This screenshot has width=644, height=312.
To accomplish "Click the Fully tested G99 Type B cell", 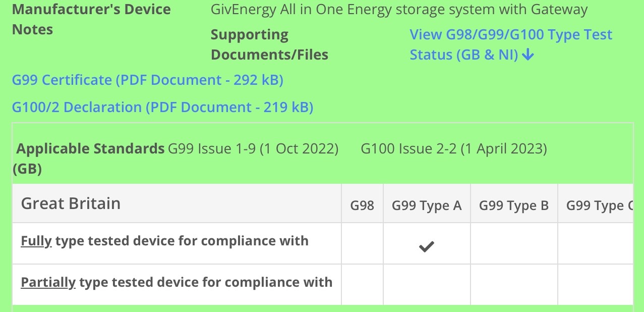I will [514, 243].
